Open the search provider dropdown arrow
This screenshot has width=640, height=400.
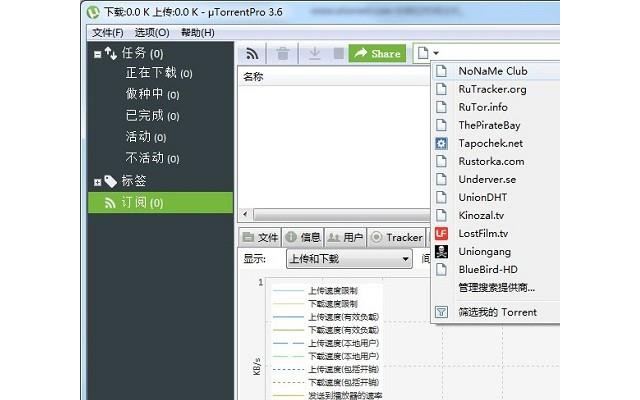(436, 53)
